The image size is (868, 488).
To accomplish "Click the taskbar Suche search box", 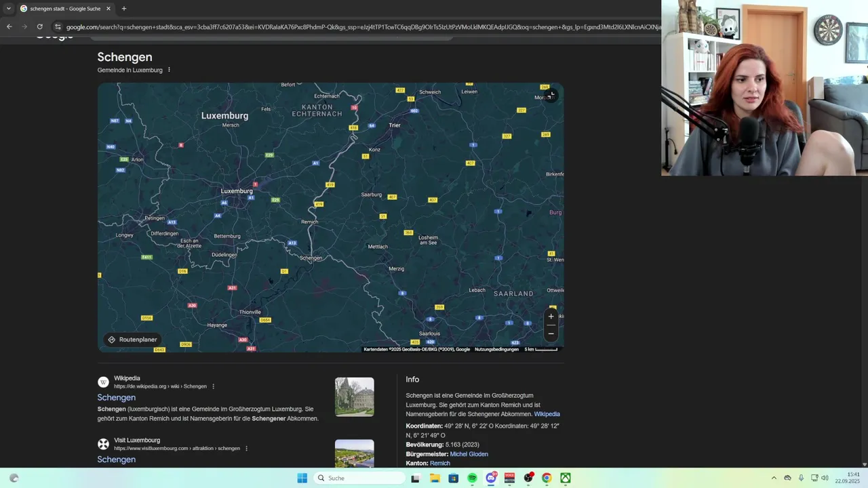I will pyautogui.click(x=360, y=478).
